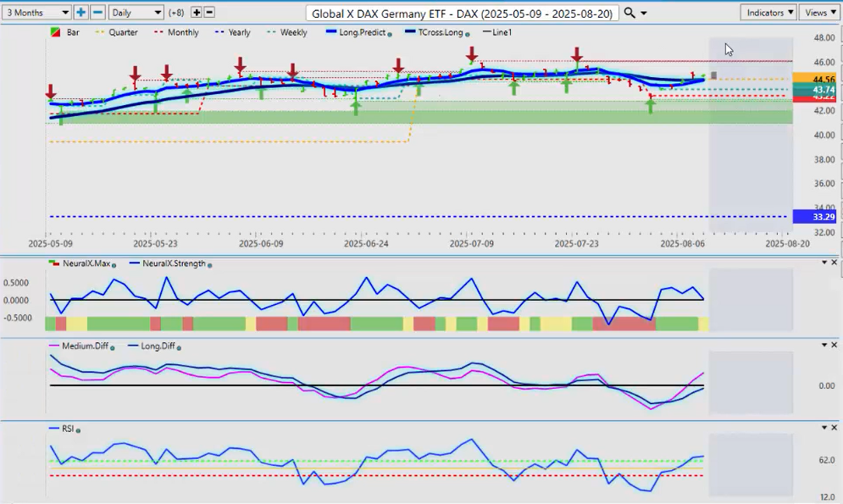Close the Medium.Diff indicator panel
The height and width of the screenshot is (504, 843).
[x=834, y=346]
